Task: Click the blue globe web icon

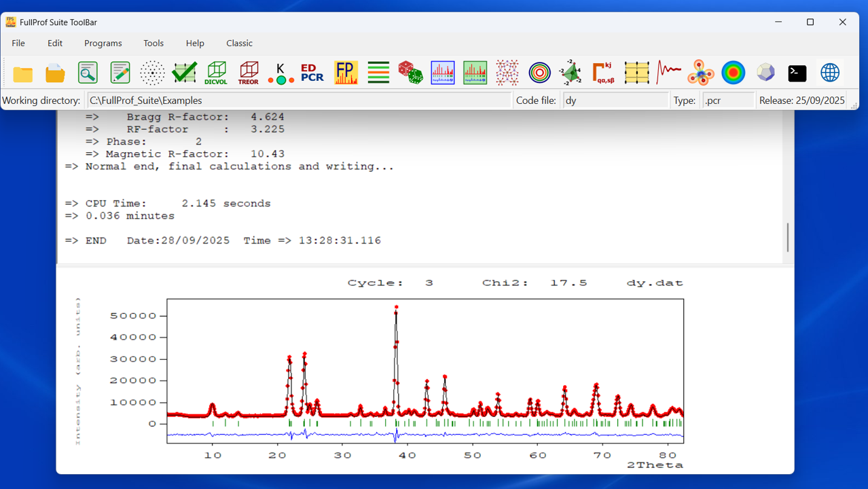Action: point(830,73)
